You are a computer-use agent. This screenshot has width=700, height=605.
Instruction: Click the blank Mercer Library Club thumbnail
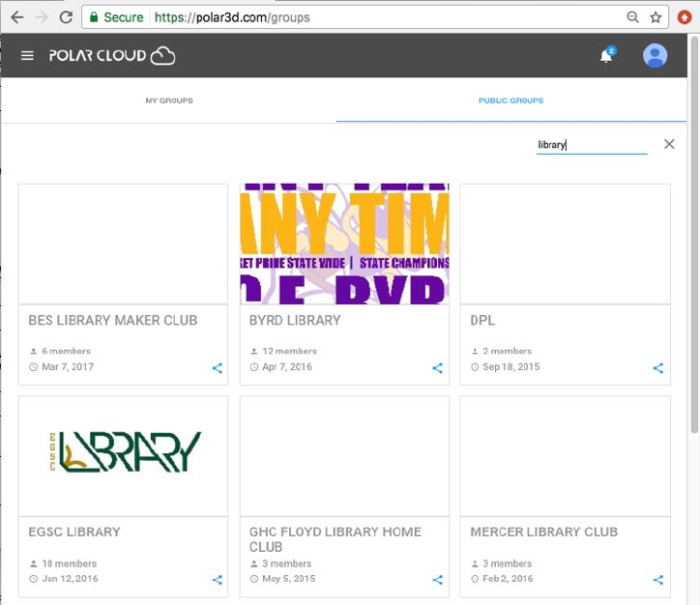click(x=566, y=456)
